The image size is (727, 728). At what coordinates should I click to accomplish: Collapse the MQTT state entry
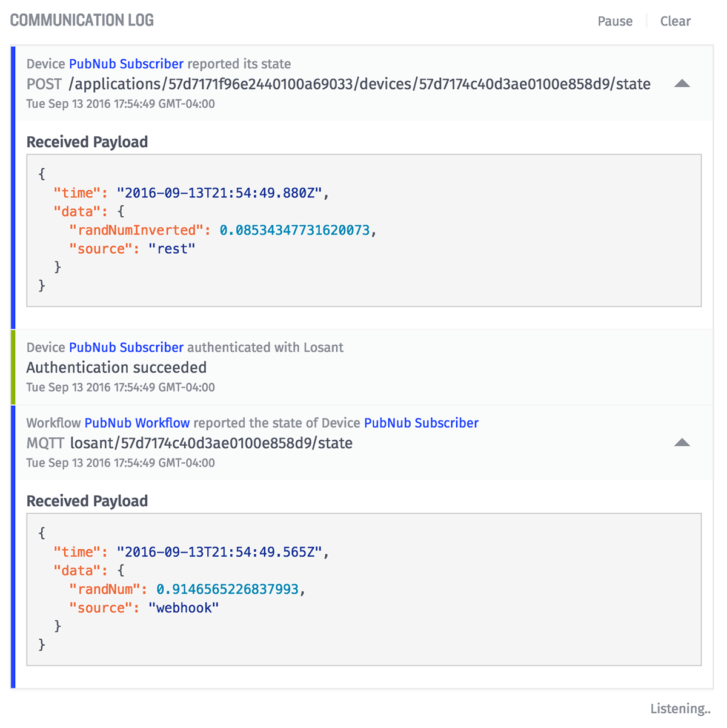coord(682,443)
